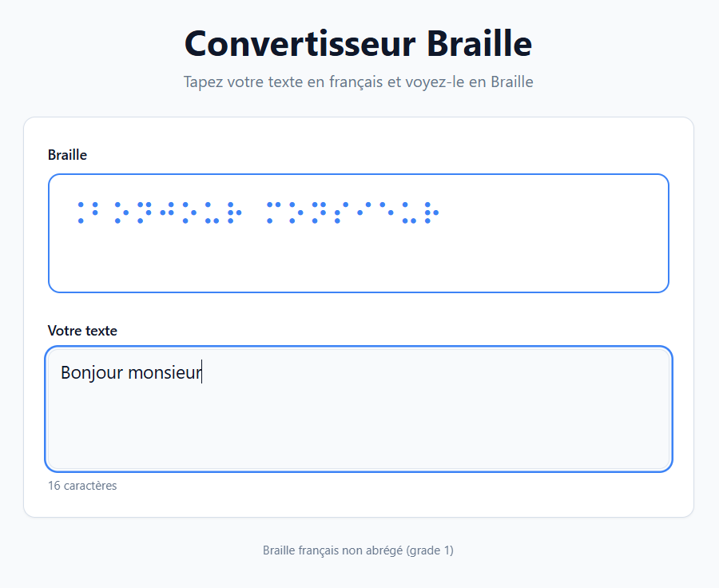Screen dimensions: 719x588
Task: Select the '16 caractères' character counter label
Action: (x=82, y=485)
